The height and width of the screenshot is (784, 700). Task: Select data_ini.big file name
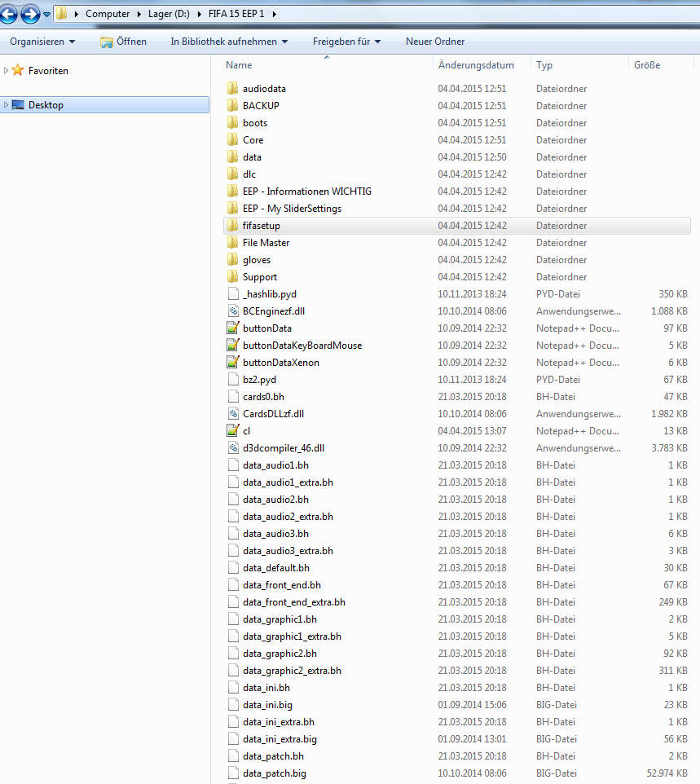click(267, 705)
